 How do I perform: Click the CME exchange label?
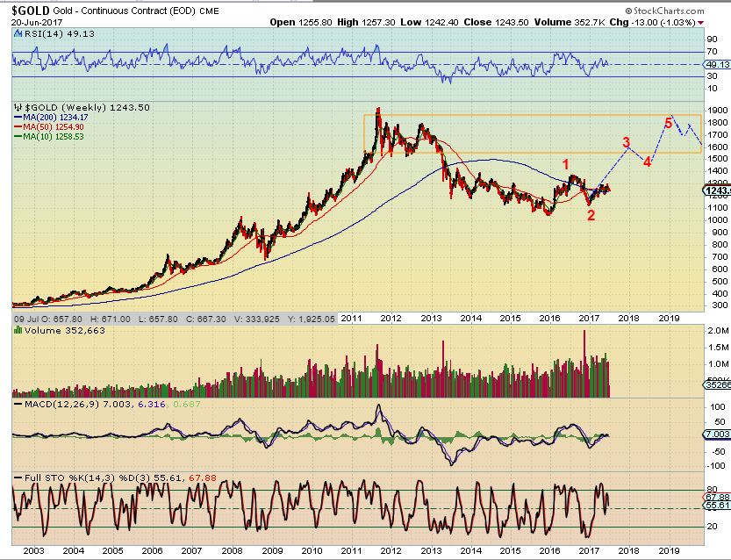pyautogui.click(x=210, y=11)
